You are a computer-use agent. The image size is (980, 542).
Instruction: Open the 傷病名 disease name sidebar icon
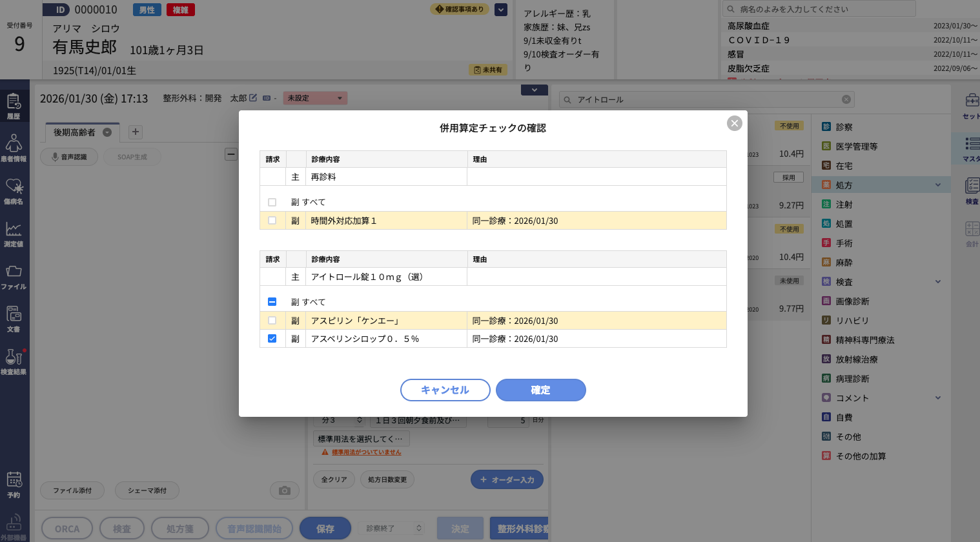click(x=14, y=191)
